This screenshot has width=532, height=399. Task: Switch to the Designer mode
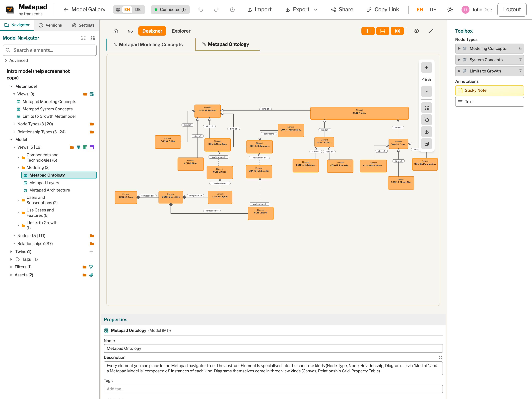point(152,31)
